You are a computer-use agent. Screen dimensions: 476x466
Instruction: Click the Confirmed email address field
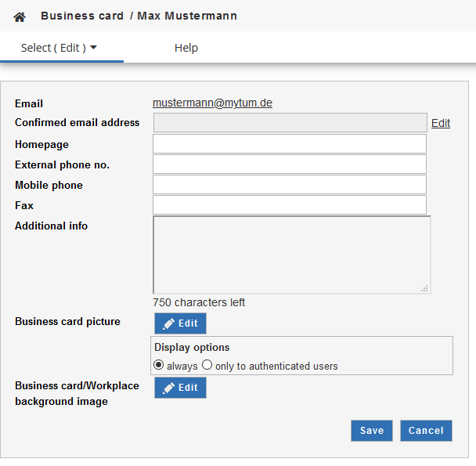coord(290,123)
